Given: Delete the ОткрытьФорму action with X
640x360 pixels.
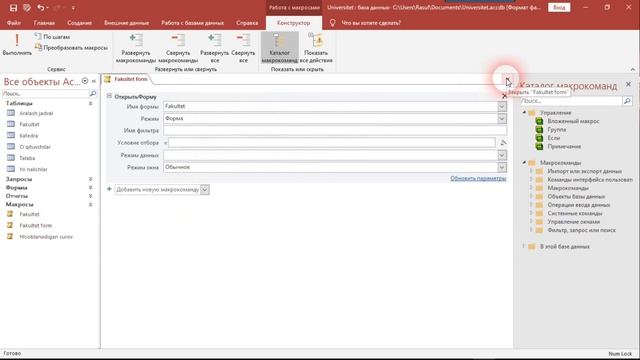Looking at the screenshot, I should click(504, 96).
